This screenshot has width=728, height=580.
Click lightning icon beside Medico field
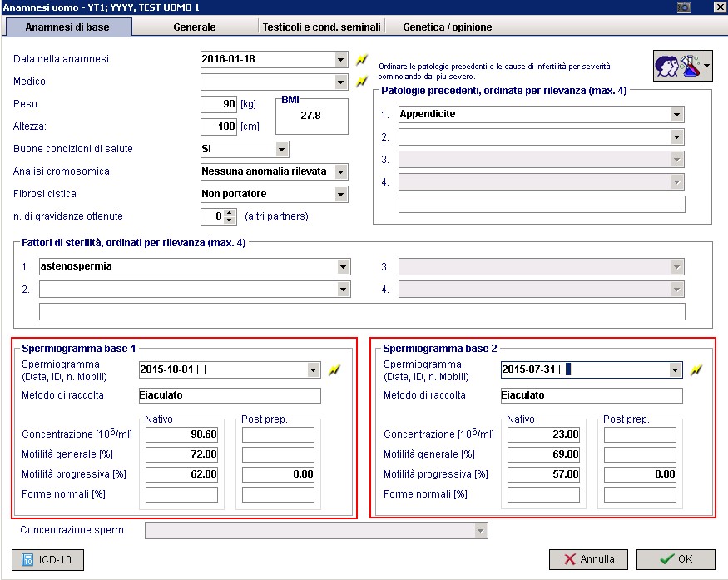coord(362,82)
